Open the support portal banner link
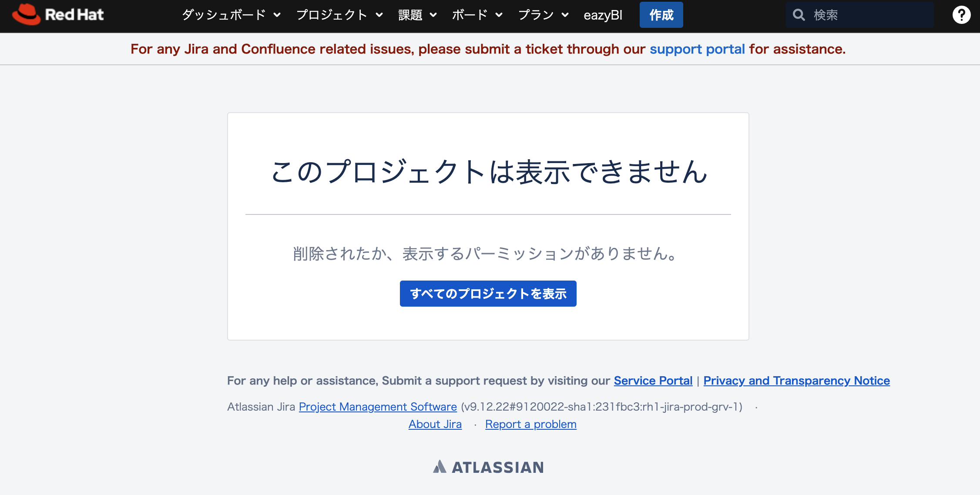This screenshot has width=980, height=495. point(697,49)
